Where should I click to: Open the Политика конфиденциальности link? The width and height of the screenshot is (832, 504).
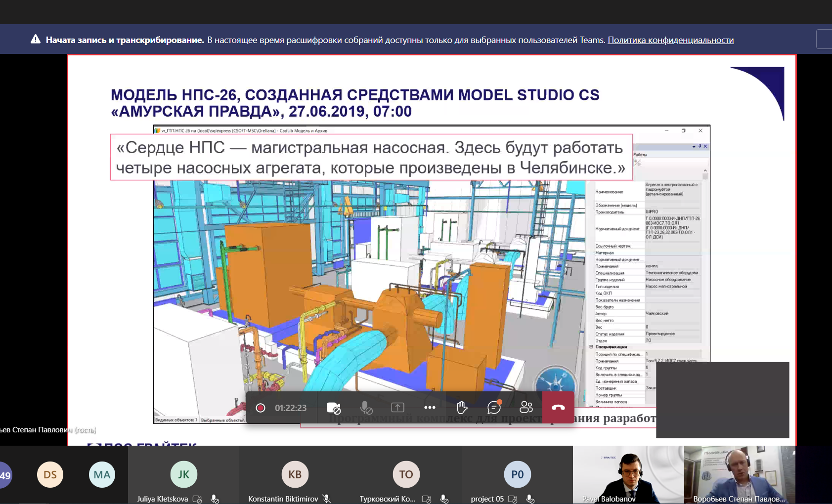(x=670, y=40)
